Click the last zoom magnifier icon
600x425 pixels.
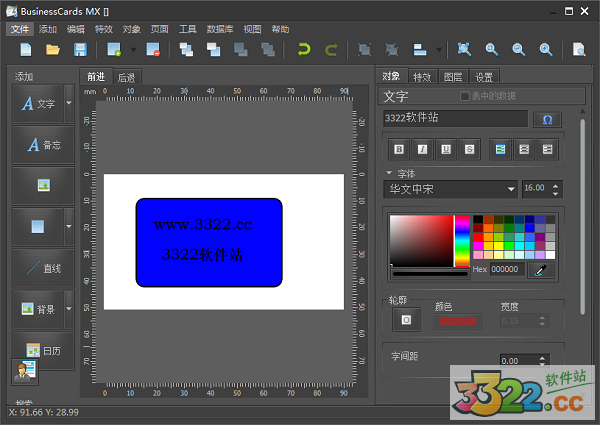coord(546,50)
